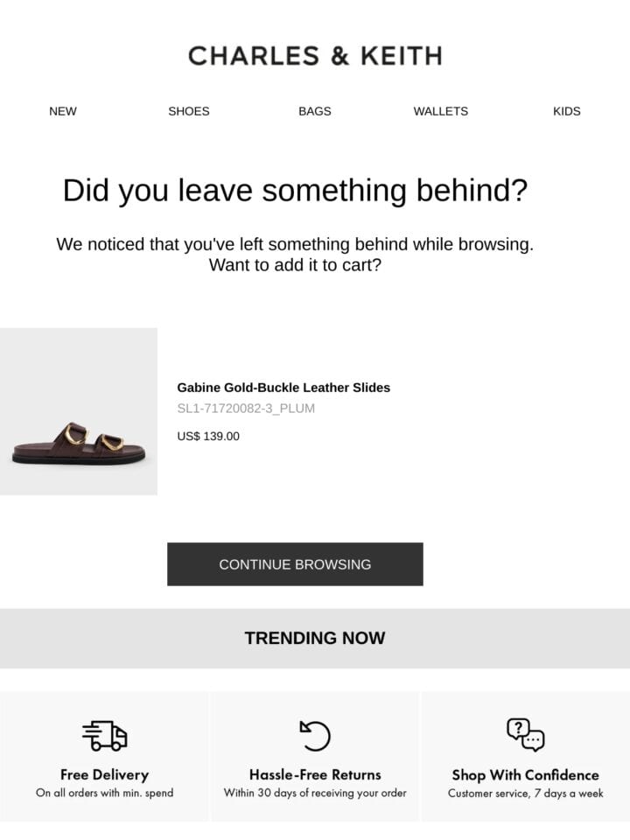
Task: Click the SL1-71720082-3_PLUM product code
Action: point(246,409)
